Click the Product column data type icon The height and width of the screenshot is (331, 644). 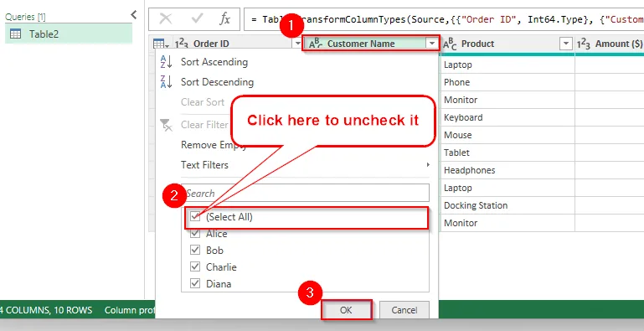[x=450, y=44]
